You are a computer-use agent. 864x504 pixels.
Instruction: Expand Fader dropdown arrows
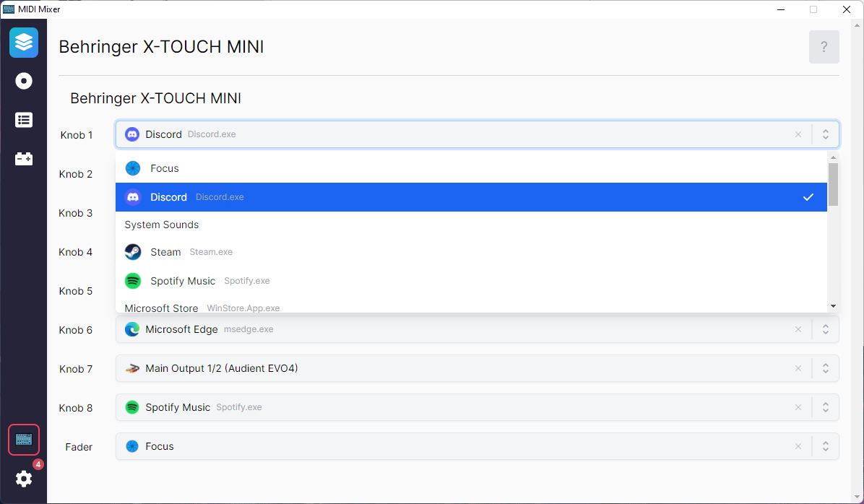pyautogui.click(x=826, y=446)
